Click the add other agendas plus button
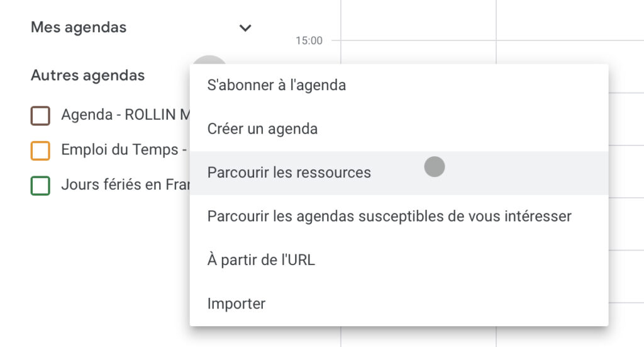The width and height of the screenshot is (644, 347). coord(209,61)
